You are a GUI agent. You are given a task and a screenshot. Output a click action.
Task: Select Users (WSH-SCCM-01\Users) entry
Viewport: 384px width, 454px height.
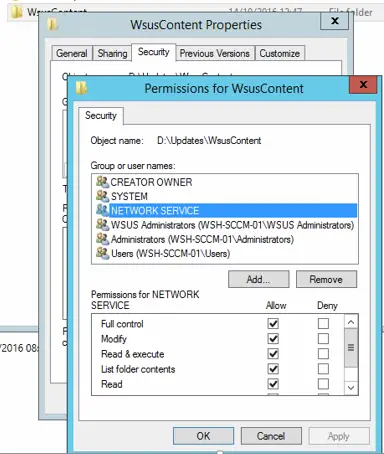(170, 254)
